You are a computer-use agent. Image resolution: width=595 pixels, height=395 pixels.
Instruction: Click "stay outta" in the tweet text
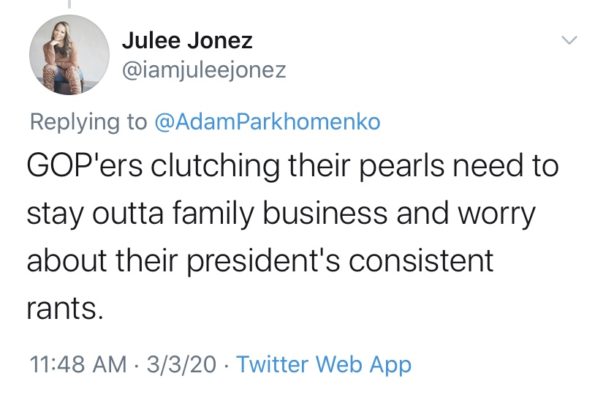point(95,213)
